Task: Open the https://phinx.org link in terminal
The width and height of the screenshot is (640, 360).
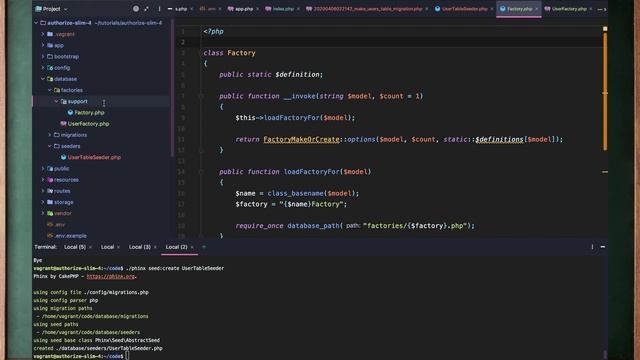Action: tap(111, 276)
